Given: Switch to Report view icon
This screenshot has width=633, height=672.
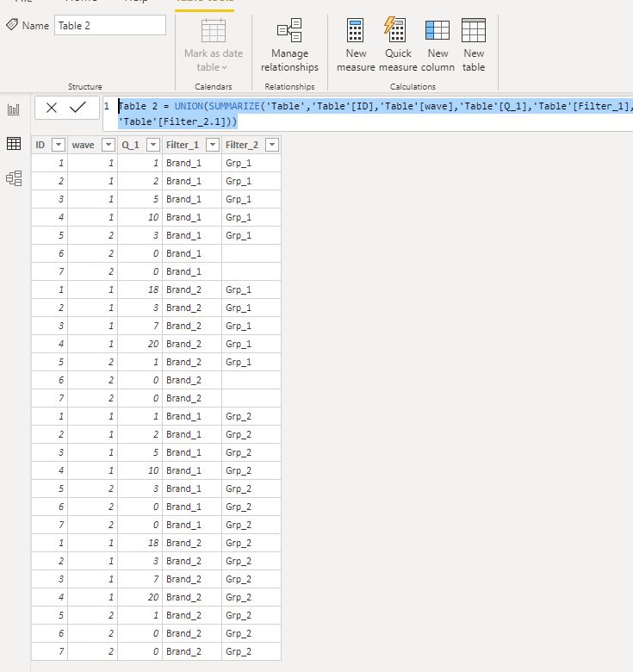Looking at the screenshot, I should 14,109.
